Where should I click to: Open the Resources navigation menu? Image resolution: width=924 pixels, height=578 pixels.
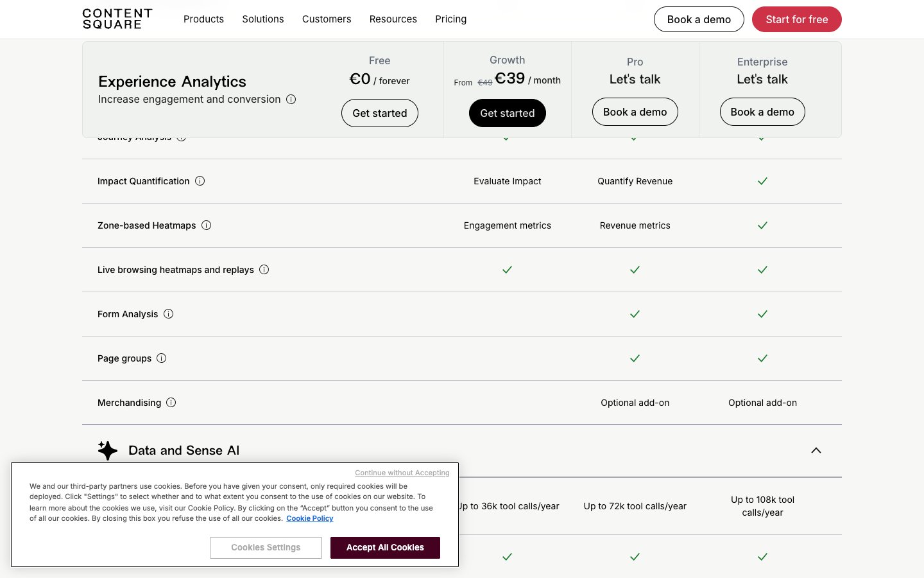pyautogui.click(x=393, y=19)
